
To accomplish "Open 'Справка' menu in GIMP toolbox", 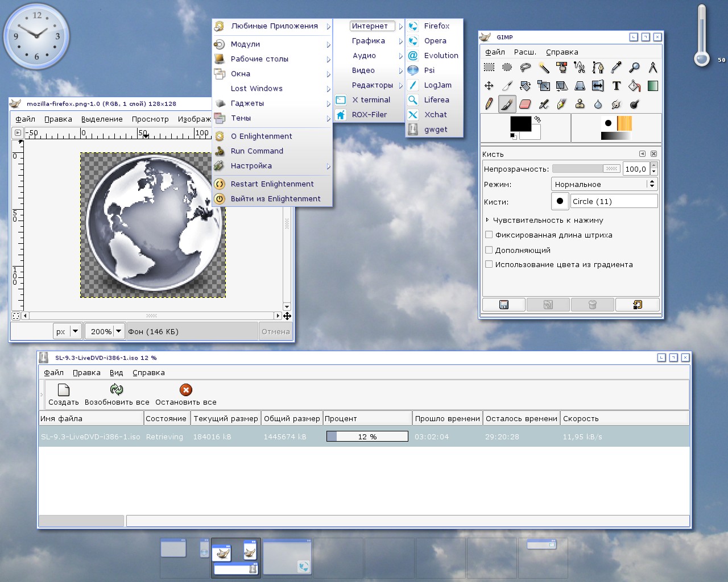I will (x=562, y=52).
